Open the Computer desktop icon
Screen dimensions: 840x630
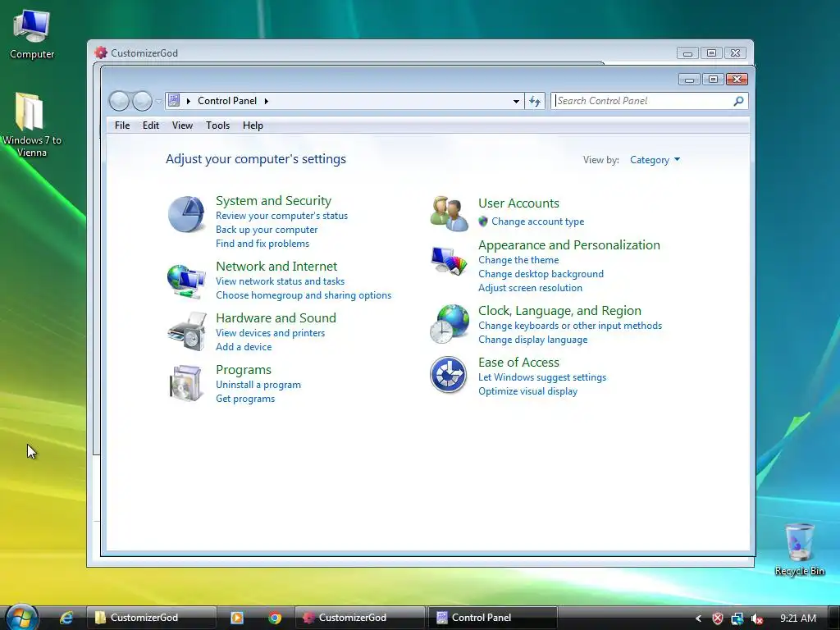(x=32, y=34)
